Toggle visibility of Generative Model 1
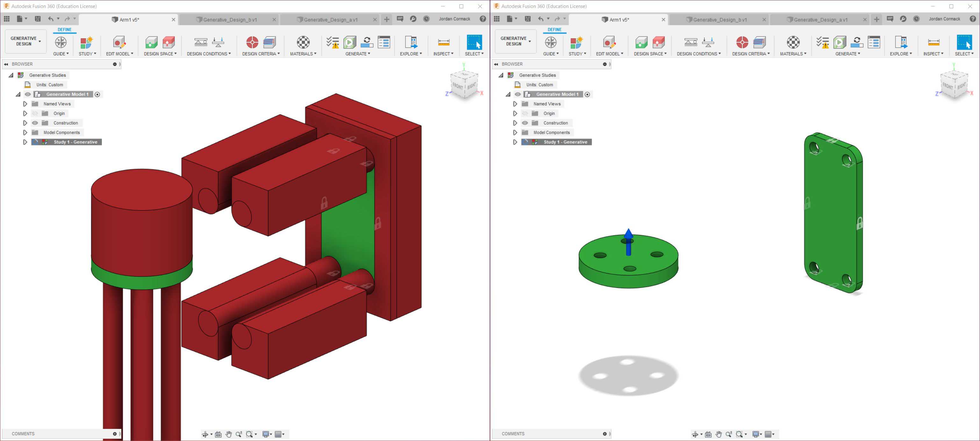The height and width of the screenshot is (441, 980). coord(28,94)
